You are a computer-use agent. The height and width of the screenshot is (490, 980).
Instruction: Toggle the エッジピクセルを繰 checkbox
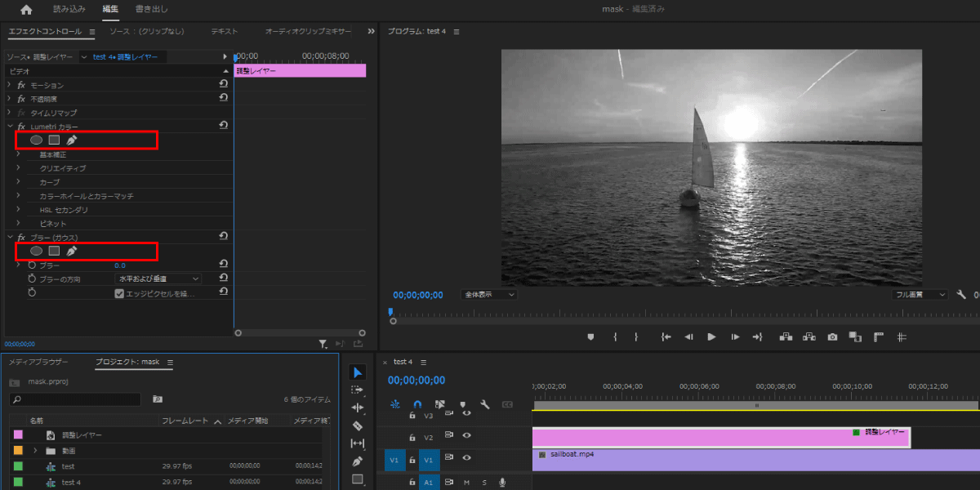point(119,293)
